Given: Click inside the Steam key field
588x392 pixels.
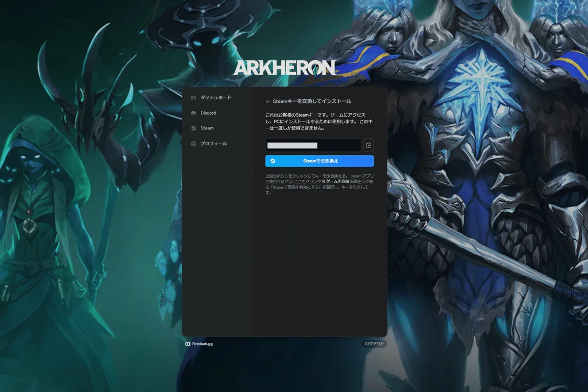Looking at the screenshot, I should 313,145.
